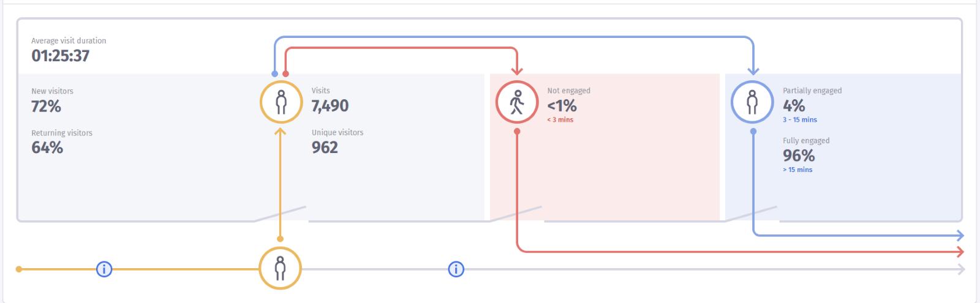
Task: Click the gray arrowhead ending the bottom timeline
Action: [x=960, y=269]
